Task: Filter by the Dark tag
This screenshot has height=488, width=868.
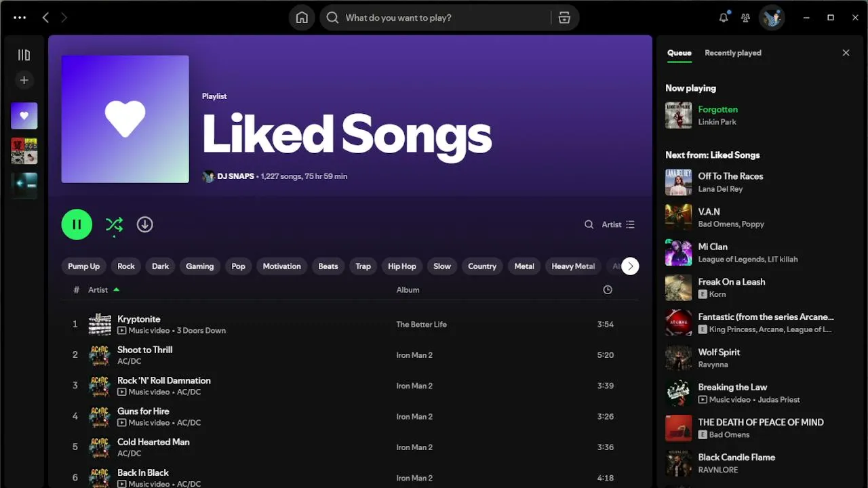Action: 161,266
